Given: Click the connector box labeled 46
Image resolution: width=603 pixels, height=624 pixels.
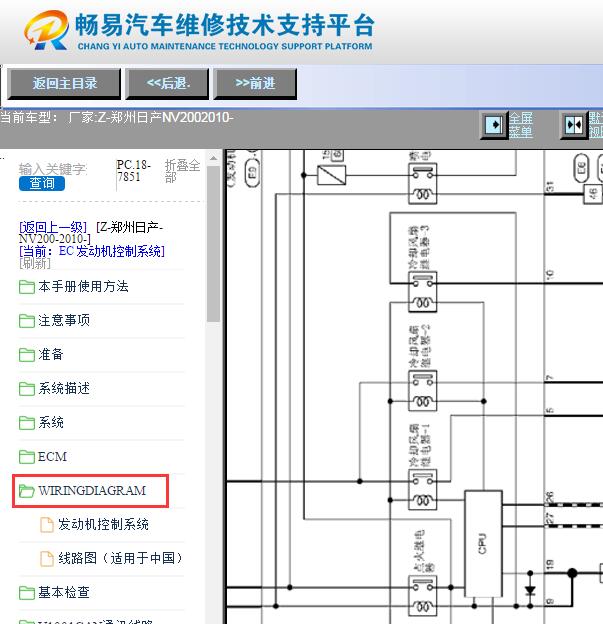Looking at the screenshot, I should 593,194.
